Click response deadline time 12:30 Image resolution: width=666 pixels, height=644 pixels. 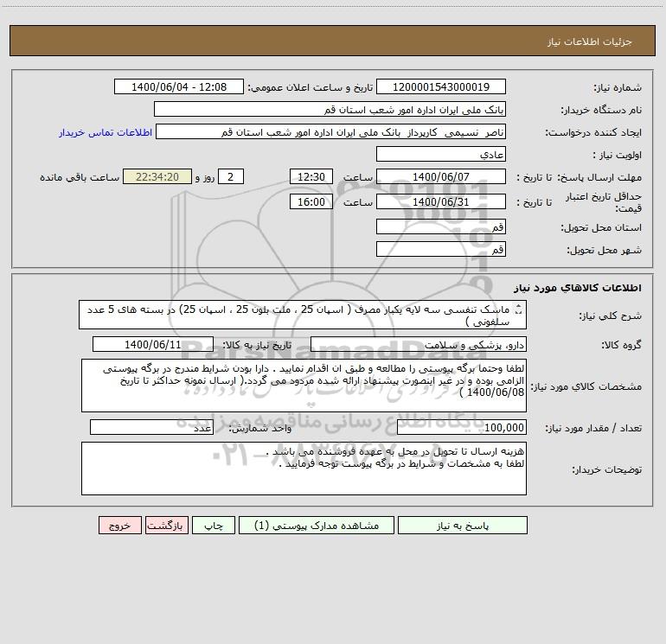(311, 176)
